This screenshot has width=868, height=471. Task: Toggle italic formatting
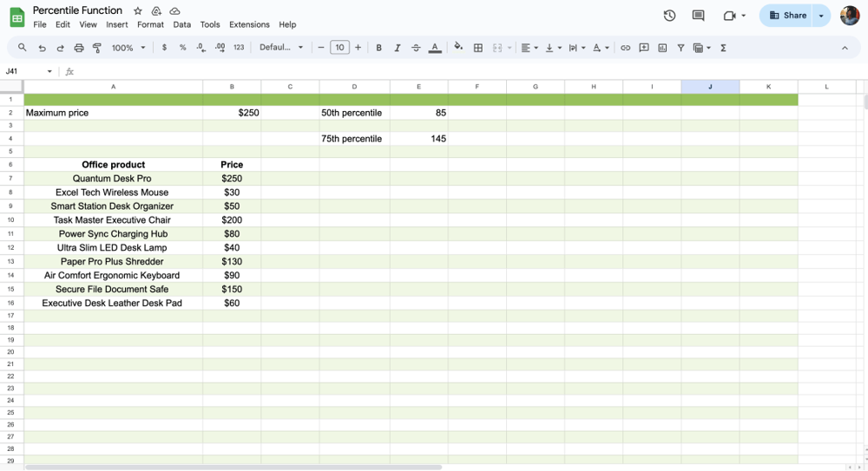click(x=398, y=48)
